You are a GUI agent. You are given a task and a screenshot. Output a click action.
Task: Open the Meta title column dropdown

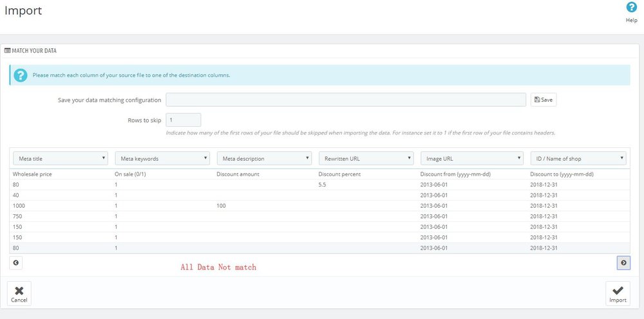click(61, 158)
